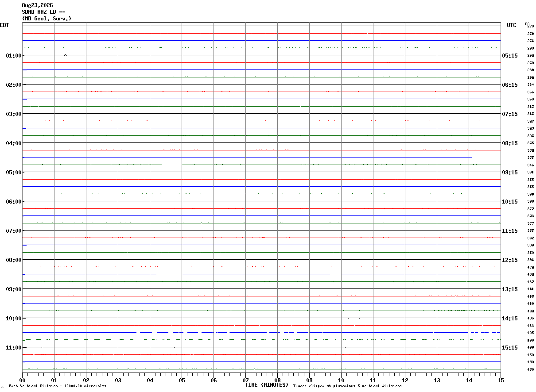The height and width of the screenshot is (392, 536).
Task: Click the Aug23,2026 date header
Action: point(37,5)
